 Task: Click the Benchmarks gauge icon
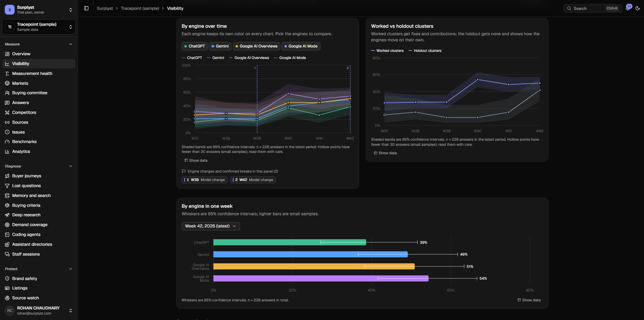(x=7, y=142)
